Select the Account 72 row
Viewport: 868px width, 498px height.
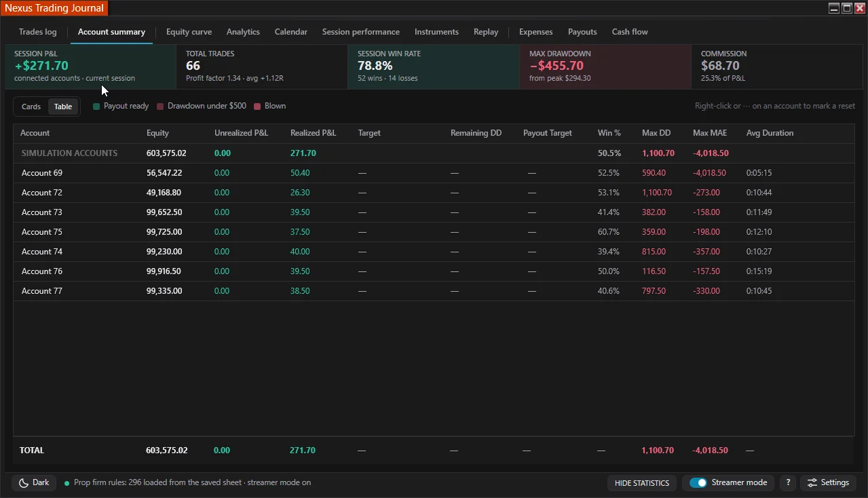[434, 193]
